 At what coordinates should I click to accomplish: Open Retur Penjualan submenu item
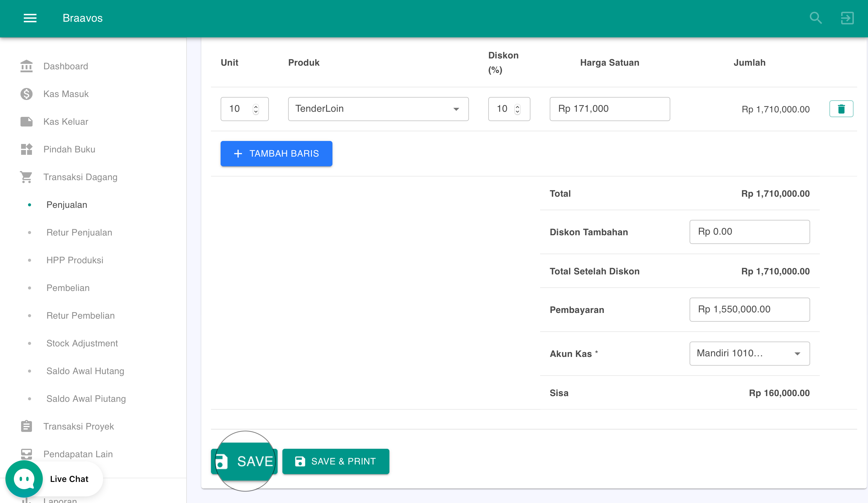point(79,233)
